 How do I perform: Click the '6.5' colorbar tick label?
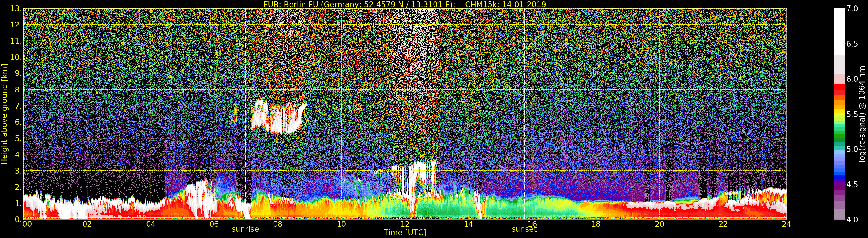tap(852, 44)
